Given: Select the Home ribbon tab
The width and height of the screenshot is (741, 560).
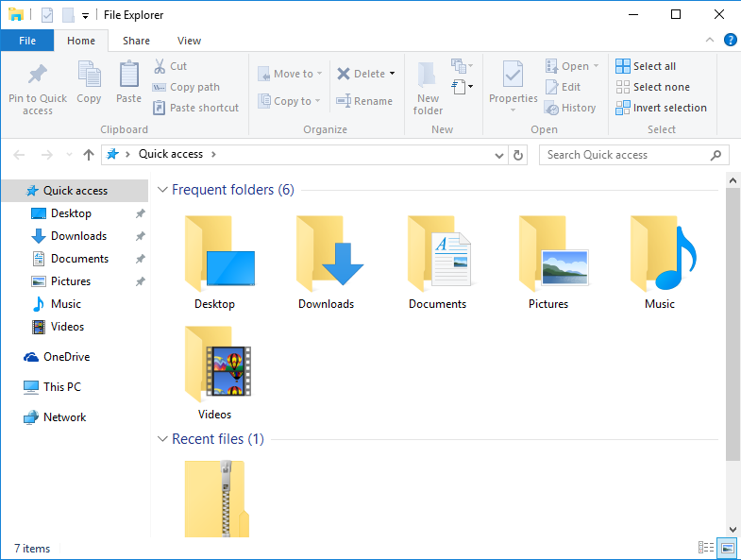Looking at the screenshot, I should 81,41.
